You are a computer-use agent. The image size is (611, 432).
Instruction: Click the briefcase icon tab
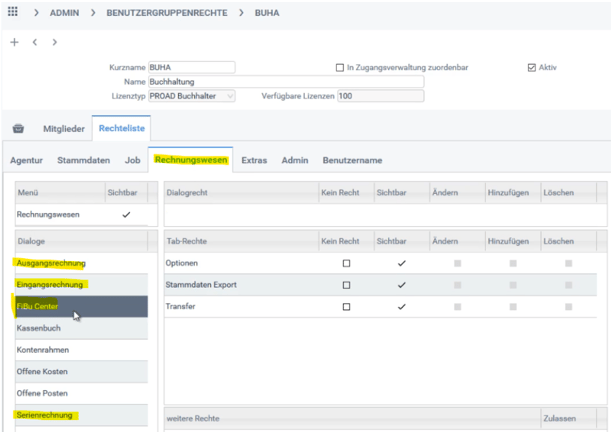point(18,129)
